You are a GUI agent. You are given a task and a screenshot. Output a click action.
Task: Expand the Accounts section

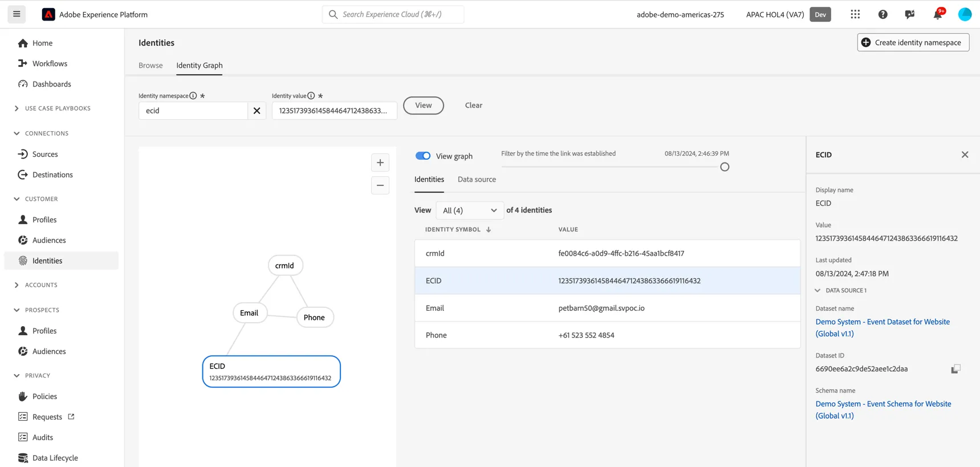[17, 285]
